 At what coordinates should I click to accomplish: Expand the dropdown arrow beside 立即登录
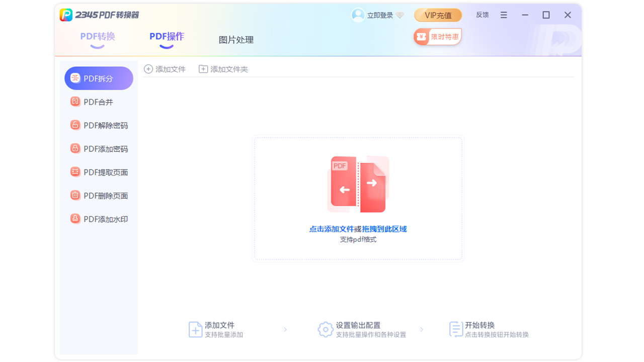[x=400, y=15]
